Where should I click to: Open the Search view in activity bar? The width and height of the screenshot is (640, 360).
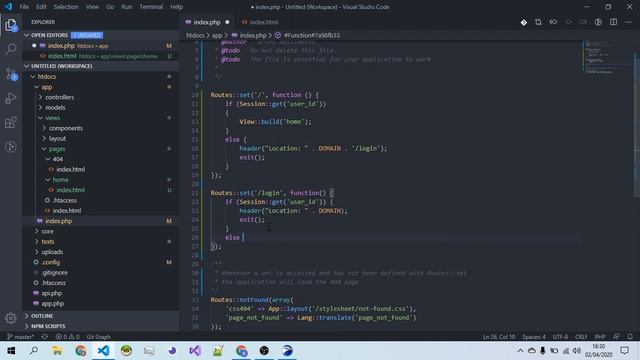point(11,49)
